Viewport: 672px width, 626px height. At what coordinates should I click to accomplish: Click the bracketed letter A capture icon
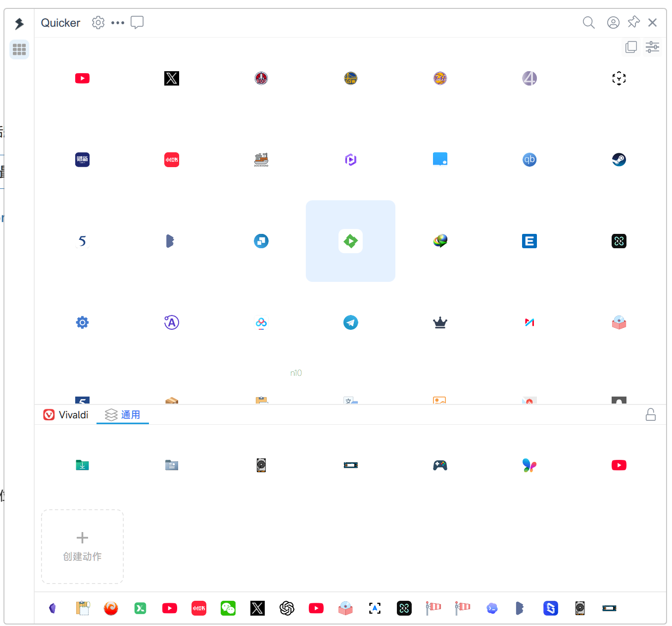(375, 608)
